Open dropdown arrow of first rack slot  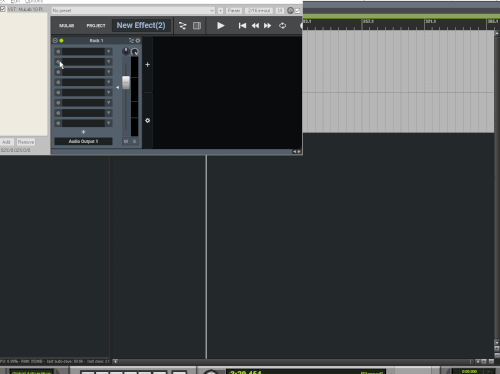109,52
